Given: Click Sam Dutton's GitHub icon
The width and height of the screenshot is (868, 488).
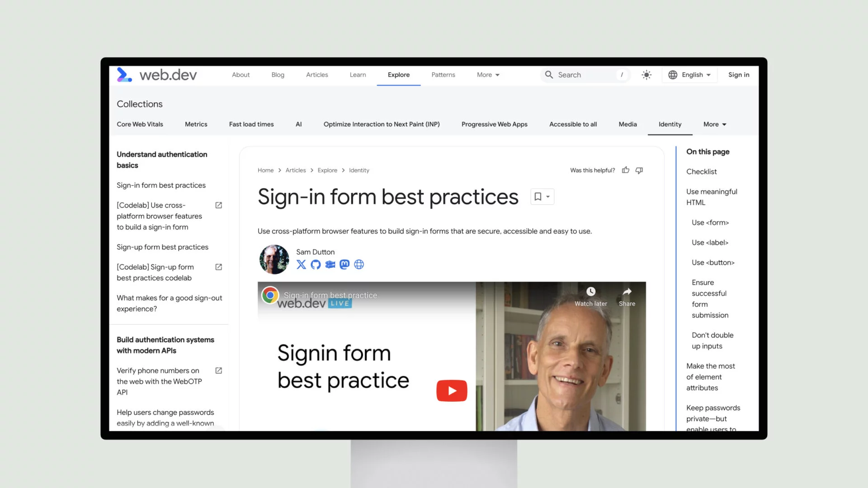Looking at the screenshot, I should (x=316, y=264).
